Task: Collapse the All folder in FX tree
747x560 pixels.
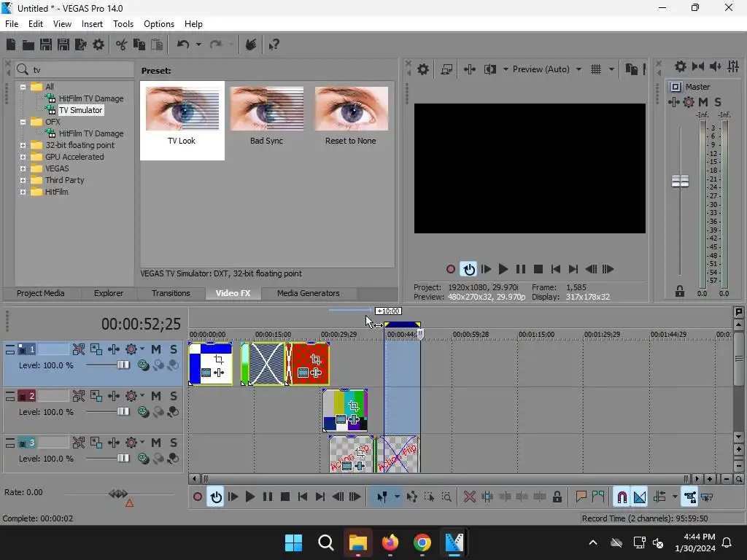Action: [x=23, y=87]
